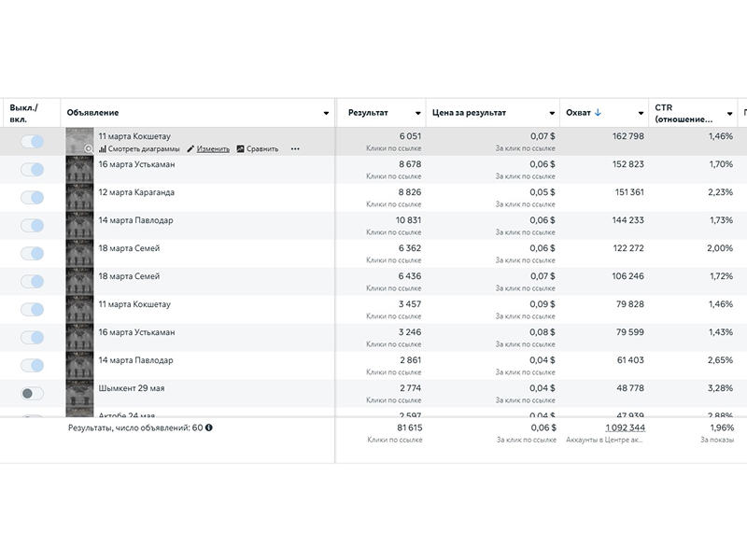Click the info icon next to 'число объявлений: 60'
Viewport: 747px width, 560px height.
pyautogui.click(x=209, y=427)
